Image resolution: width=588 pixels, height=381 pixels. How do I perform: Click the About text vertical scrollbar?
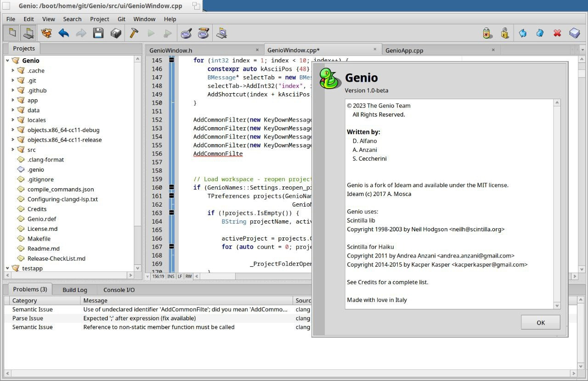[557, 204]
